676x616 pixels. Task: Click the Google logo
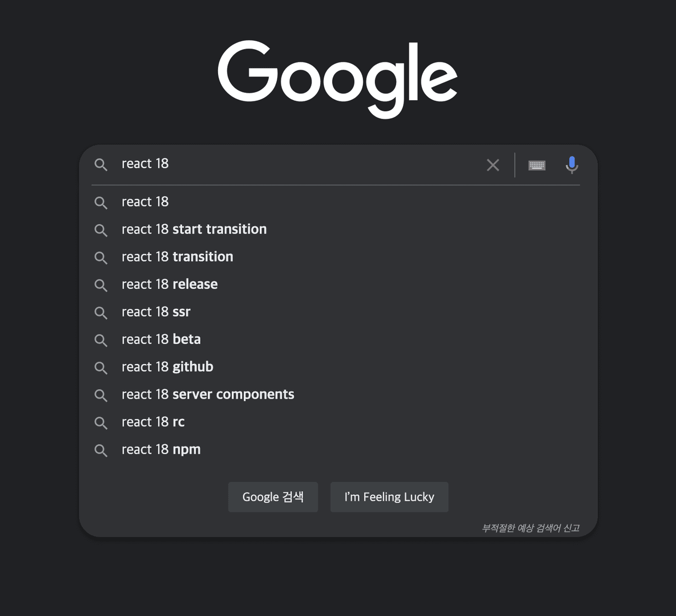tap(337, 78)
